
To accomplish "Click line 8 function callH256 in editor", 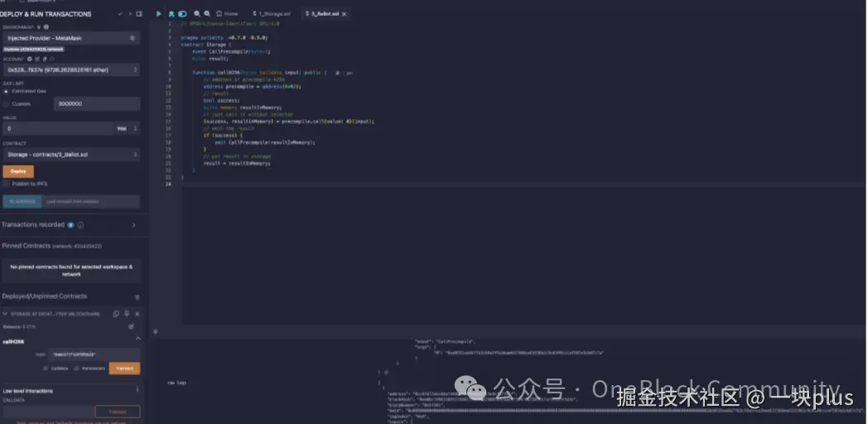I will (259, 73).
